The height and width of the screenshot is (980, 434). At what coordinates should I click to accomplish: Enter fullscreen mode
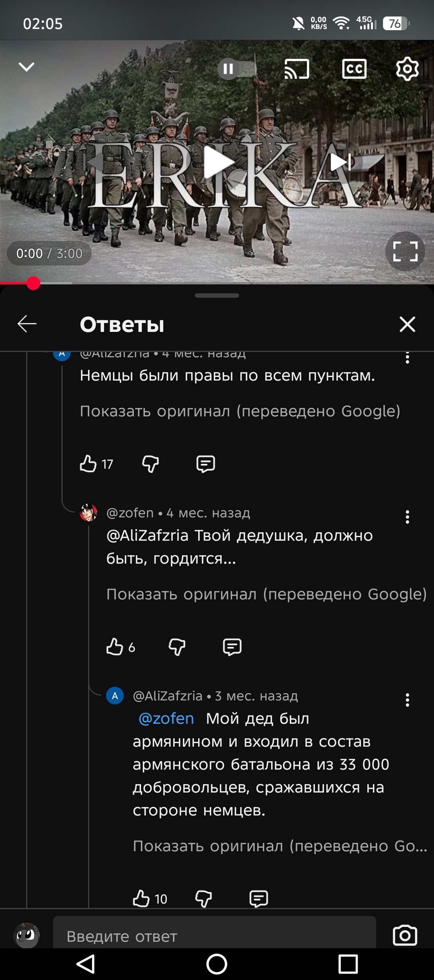(x=405, y=251)
